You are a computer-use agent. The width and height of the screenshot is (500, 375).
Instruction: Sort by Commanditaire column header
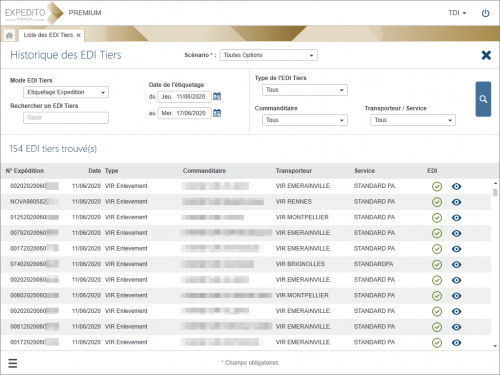click(x=204, y=171)
